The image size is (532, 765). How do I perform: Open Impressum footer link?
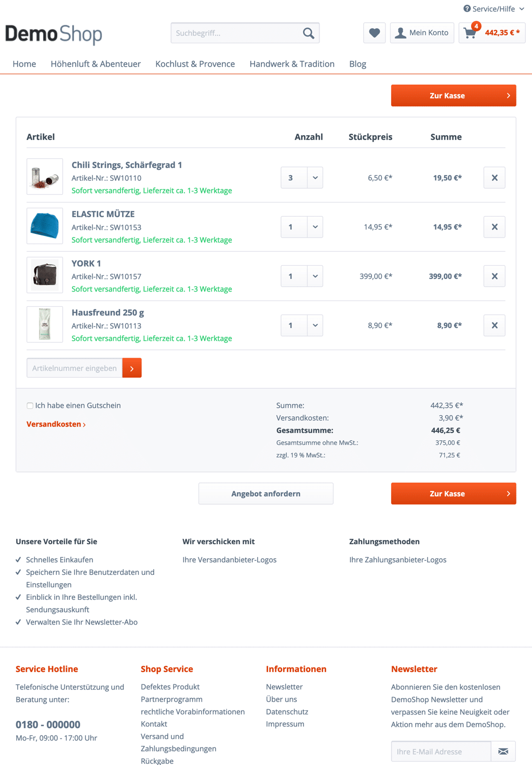coord(285,724)
